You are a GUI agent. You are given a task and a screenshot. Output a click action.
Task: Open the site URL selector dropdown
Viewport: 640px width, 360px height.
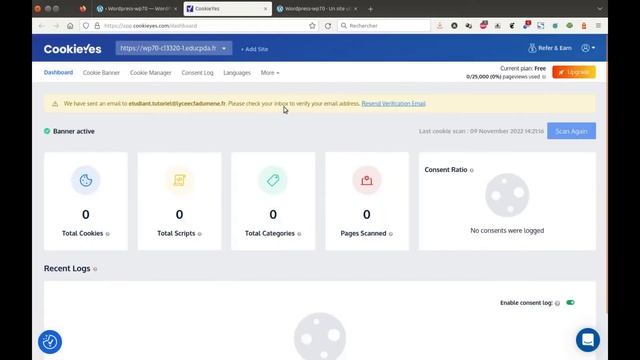pos(173,48)
